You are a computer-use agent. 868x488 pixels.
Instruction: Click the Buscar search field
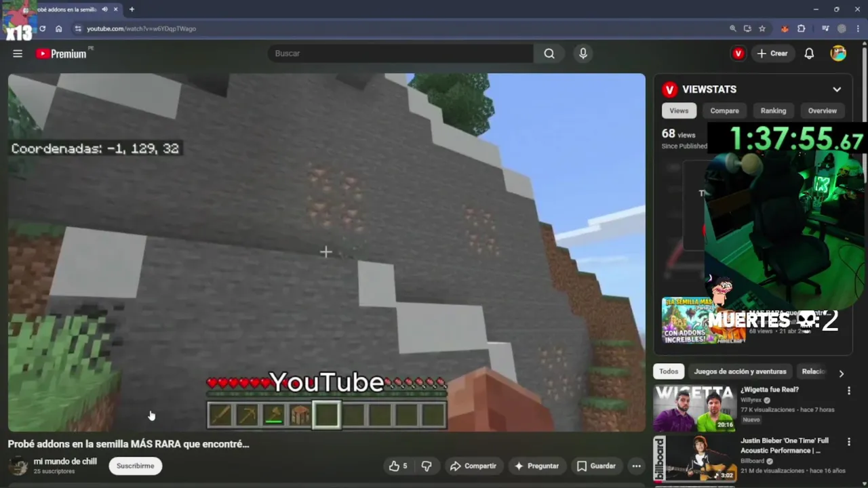point(400,54)
